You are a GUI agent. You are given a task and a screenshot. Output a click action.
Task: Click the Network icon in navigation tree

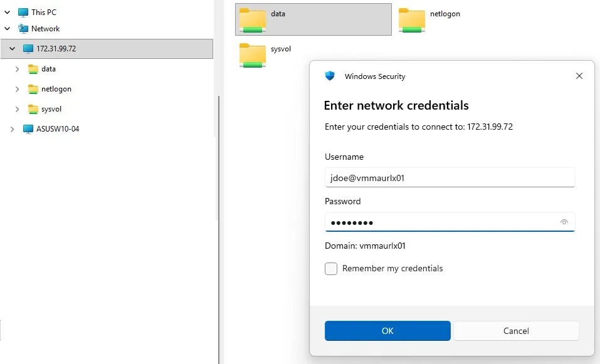click(x=23, y=29)
